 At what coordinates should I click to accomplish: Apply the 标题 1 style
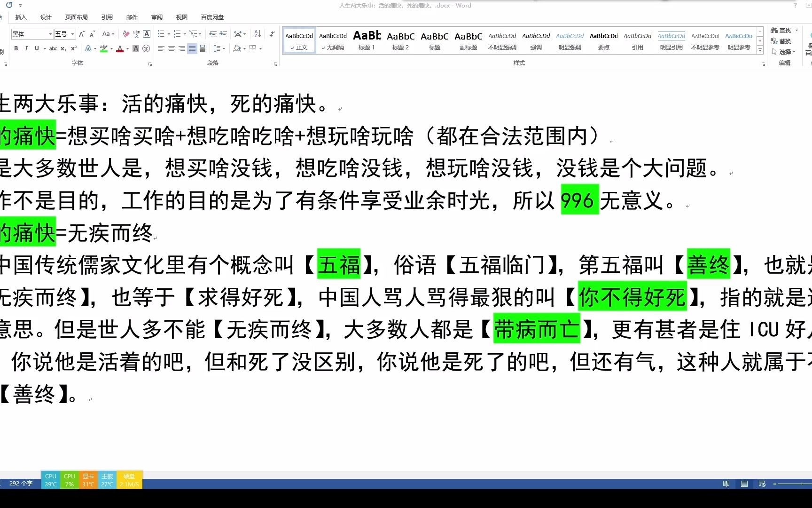point(367,40)
